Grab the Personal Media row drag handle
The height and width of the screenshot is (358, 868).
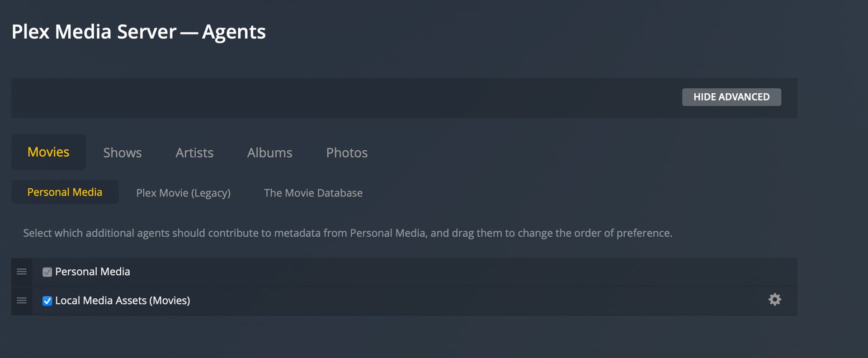tap(22, 272)
